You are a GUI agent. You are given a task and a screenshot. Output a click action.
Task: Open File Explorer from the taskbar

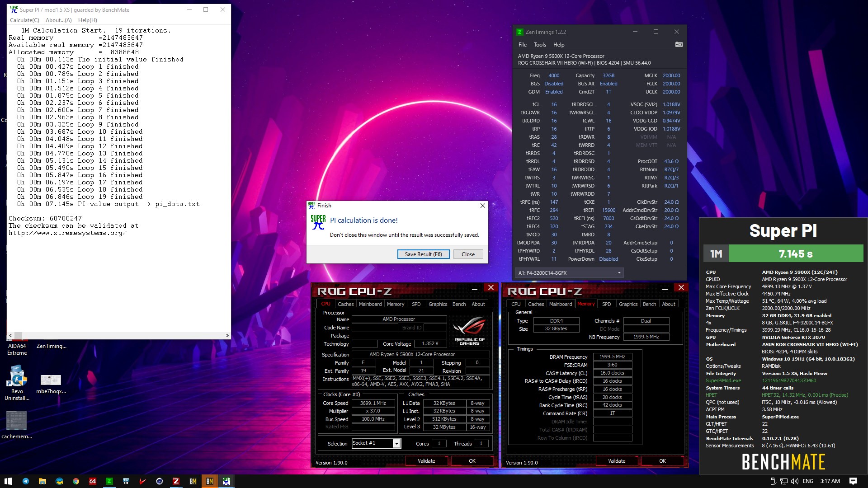[x=42, y=481]
